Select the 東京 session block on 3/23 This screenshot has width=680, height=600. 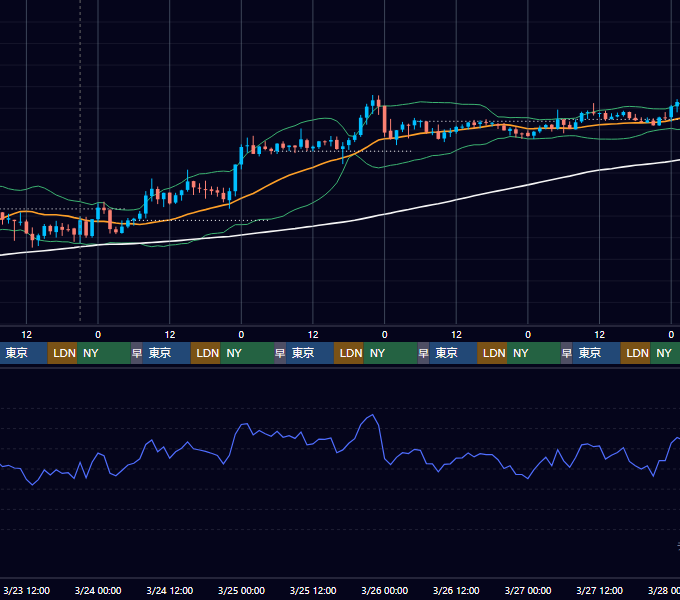point(23,353)
